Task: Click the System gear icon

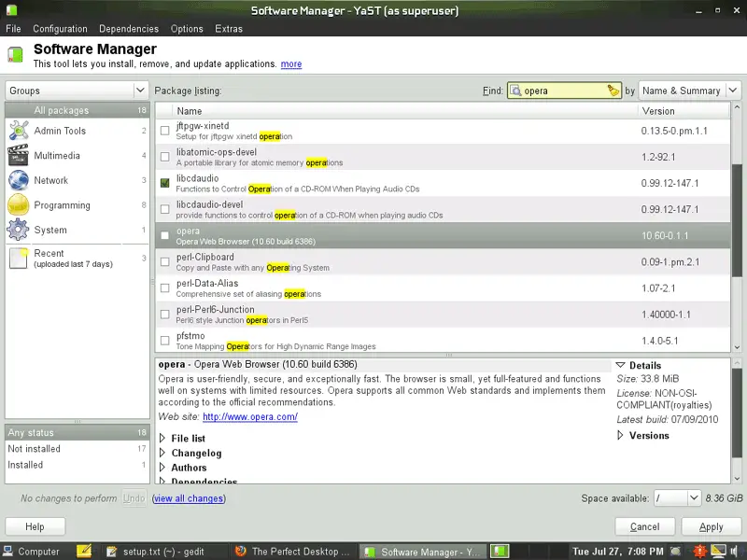Action: (19, 230)
